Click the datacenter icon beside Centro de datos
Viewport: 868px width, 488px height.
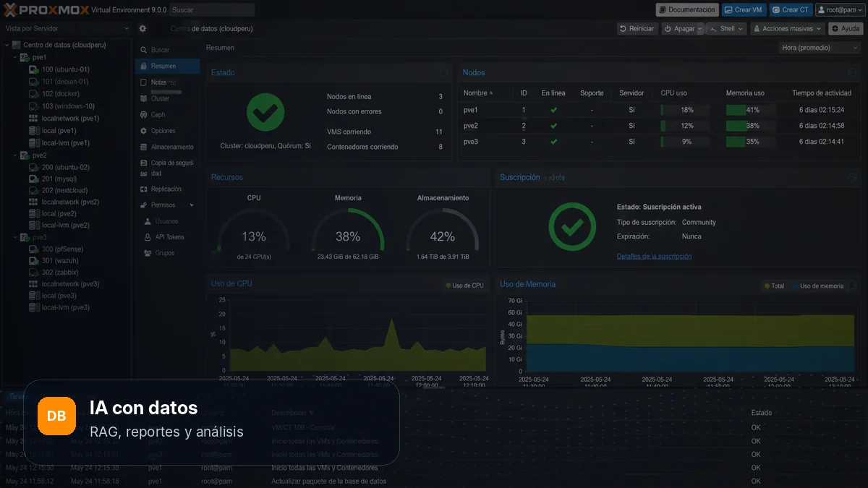click(x=17, y=45)
